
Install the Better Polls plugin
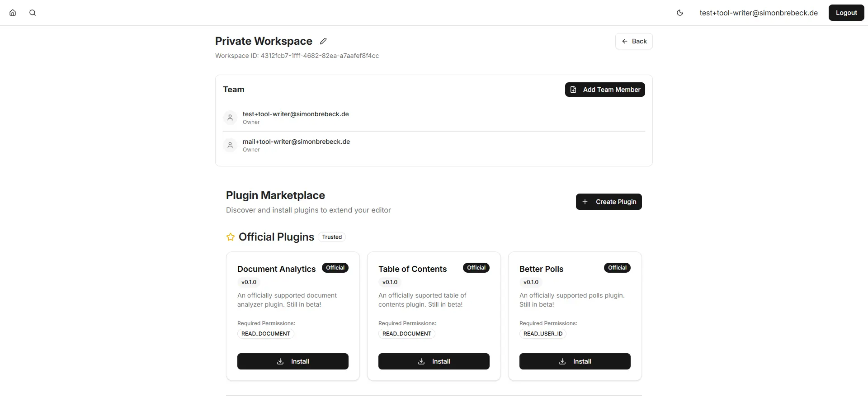click(x=575, y=361)
